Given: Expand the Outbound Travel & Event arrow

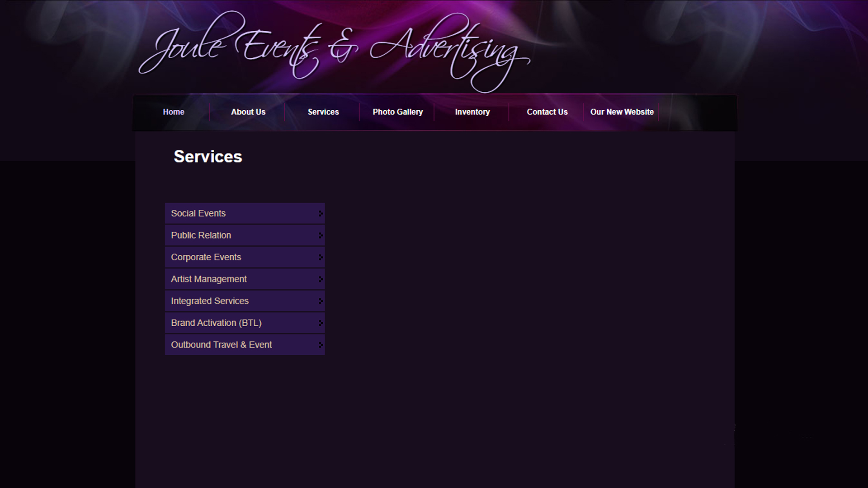Looking at the screenshot, I should pos(321,345).
